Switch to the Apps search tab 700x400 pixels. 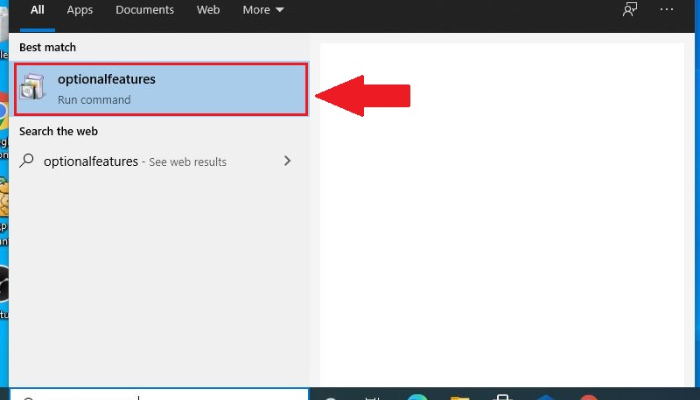point(80,10)
